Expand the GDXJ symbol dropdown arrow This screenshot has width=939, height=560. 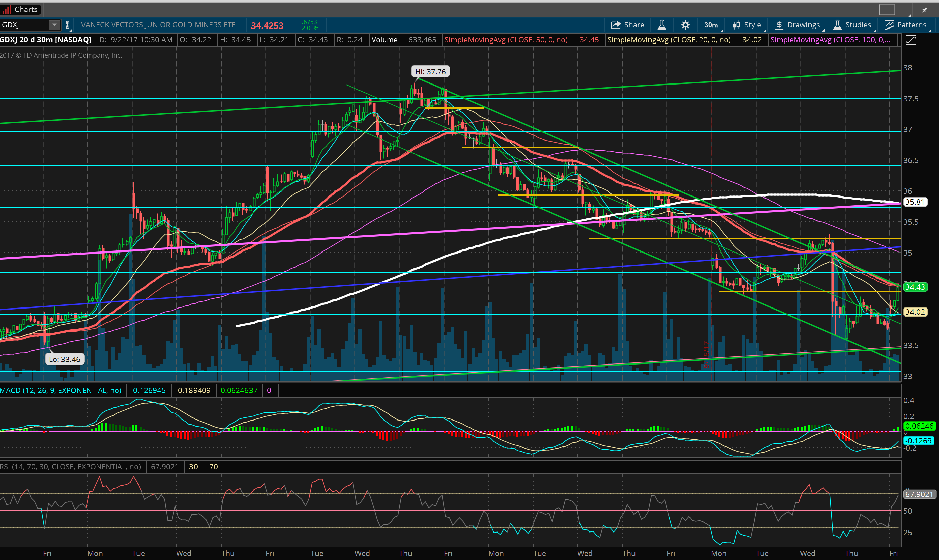[x=54, y=25]
